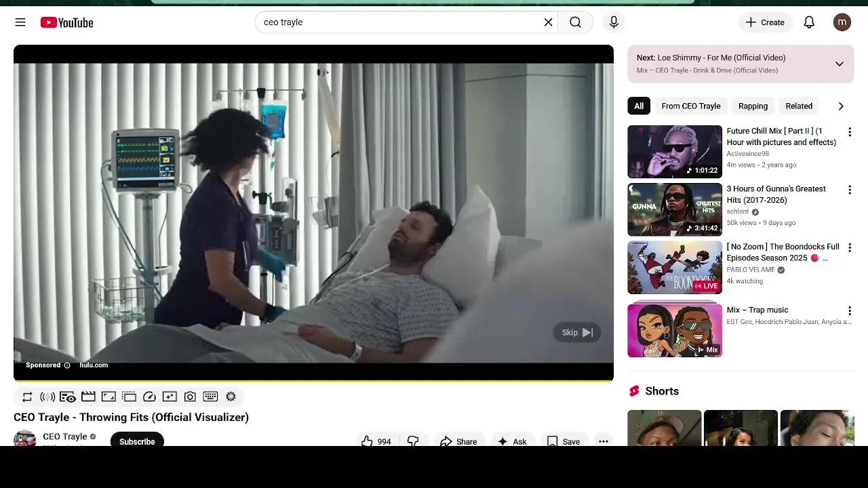
Task: Select the From CEO Trayle chip
Action: pos(691,106)
